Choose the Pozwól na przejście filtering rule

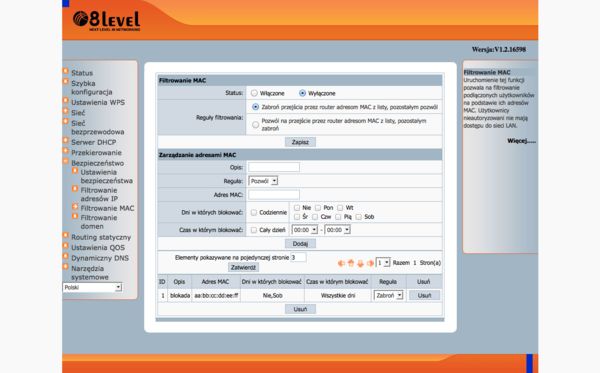(x=255, y=124)
